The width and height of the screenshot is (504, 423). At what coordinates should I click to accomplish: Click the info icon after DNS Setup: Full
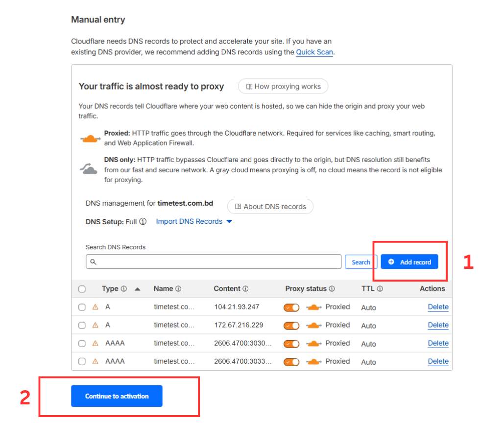(143, 221)
